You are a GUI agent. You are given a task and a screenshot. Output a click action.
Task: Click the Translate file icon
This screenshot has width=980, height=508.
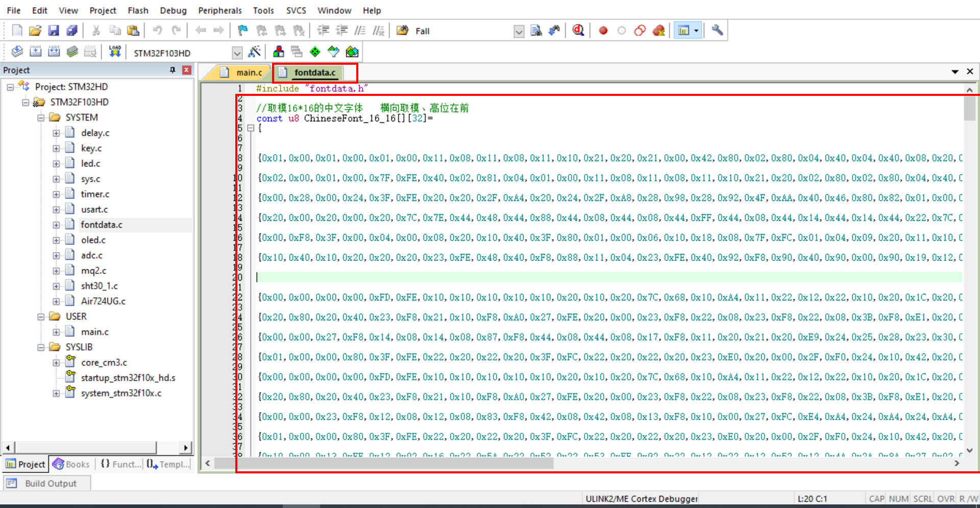(x=17, y=52)
